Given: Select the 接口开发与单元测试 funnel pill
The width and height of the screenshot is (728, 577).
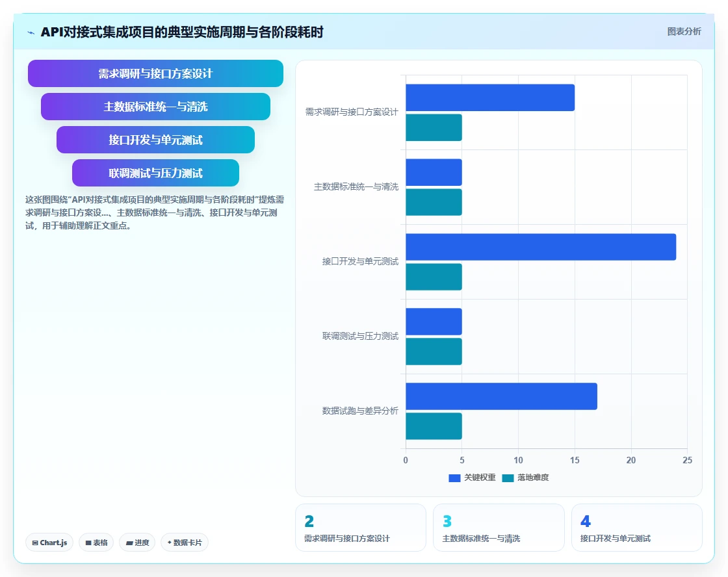Looking at the screenshot, I should 155,140.
